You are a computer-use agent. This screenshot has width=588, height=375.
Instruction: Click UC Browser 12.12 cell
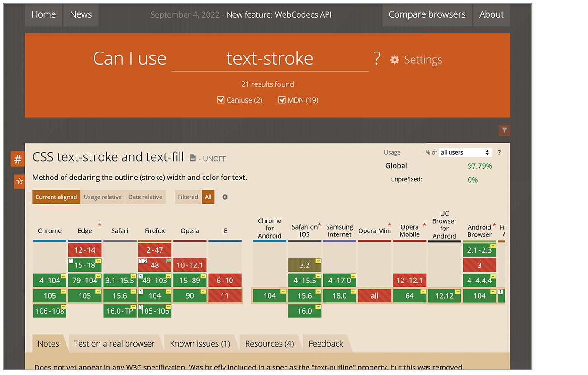(x=445, y=296)
